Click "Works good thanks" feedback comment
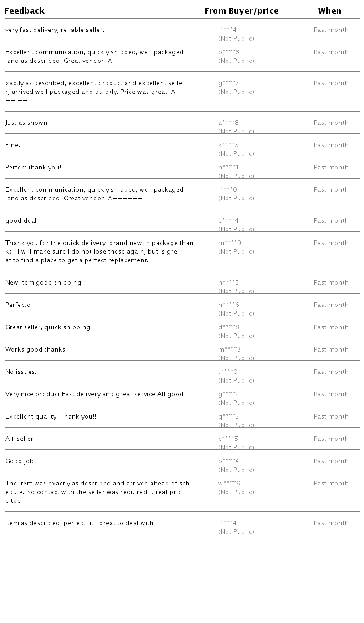This screenshot has width=364, height=623. click(35, 350)
